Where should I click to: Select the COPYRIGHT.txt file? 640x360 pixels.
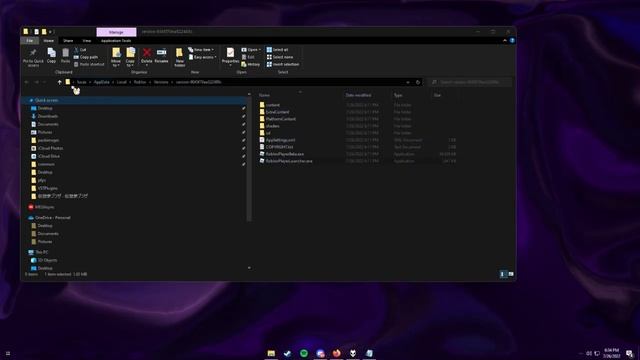(x=279, y=147)
